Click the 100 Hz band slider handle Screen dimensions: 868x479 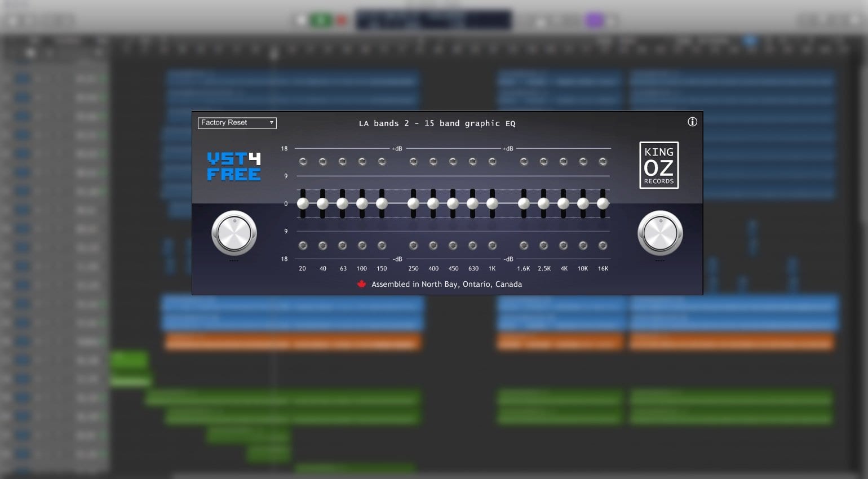pos(362,203)
